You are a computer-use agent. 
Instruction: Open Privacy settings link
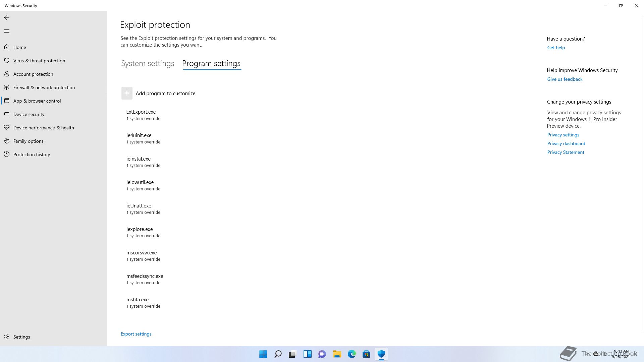click(563, 135)
